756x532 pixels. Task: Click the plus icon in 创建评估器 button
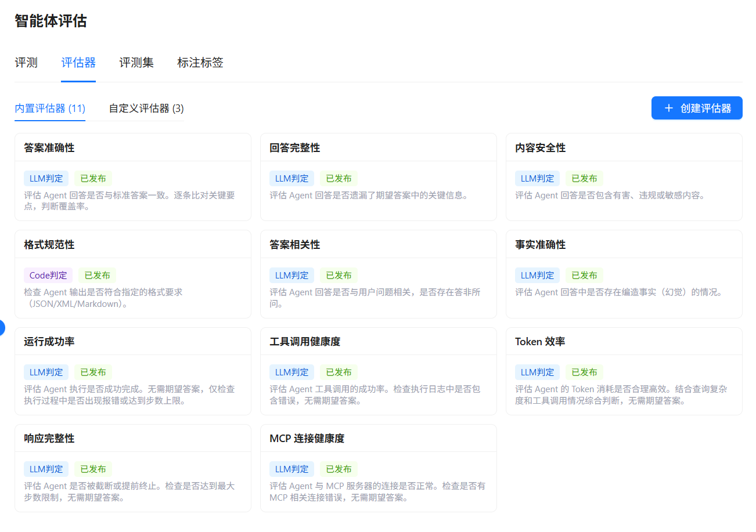coord(669,108)
